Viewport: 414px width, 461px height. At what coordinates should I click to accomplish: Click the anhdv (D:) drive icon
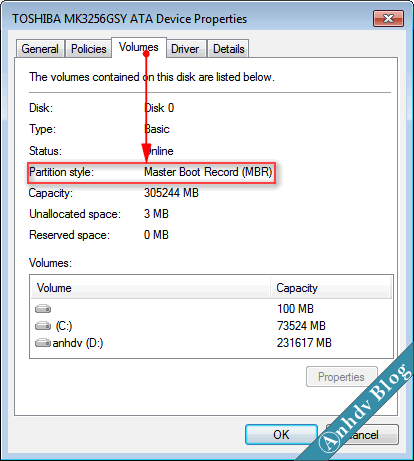point(43,343)
